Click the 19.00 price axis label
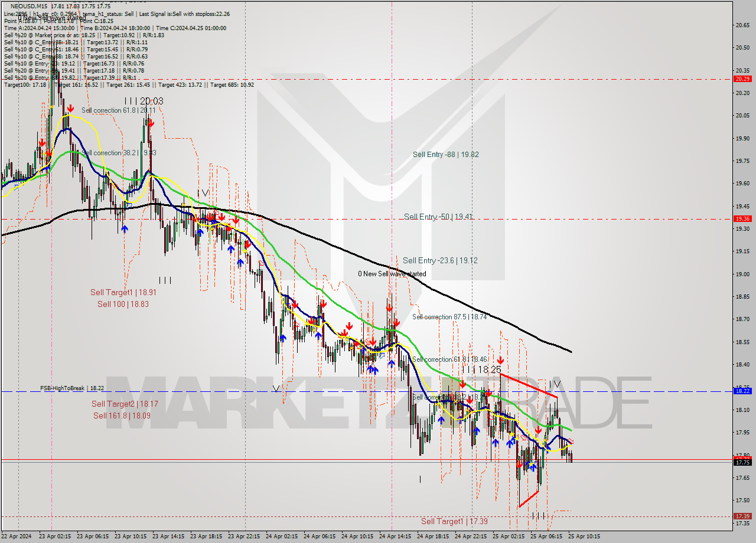The height and width of the screenshot is (543, 756). pyautogui.click(x=742, y=274)
